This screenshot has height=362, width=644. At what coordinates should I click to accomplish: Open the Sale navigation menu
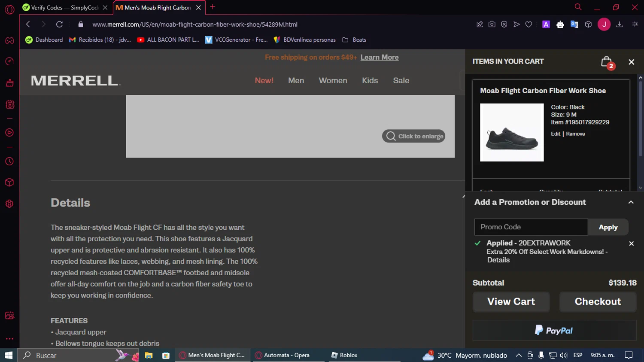tap(401, 81)
